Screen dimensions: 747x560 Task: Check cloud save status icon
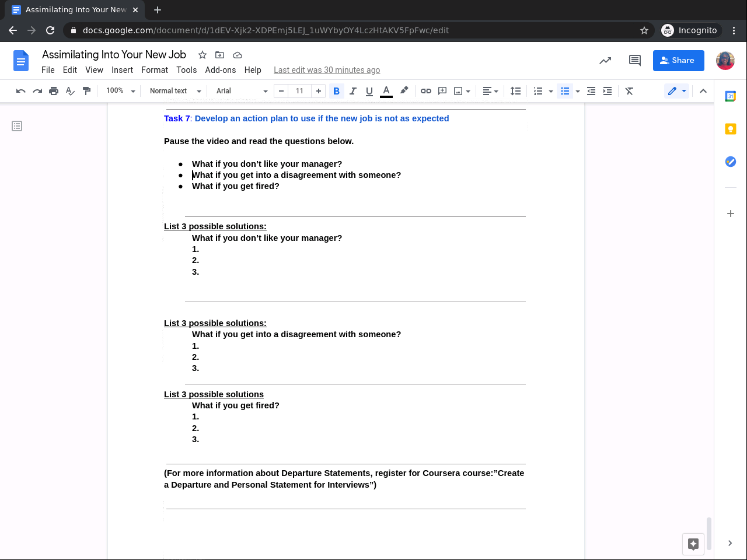tap(238, 55)
